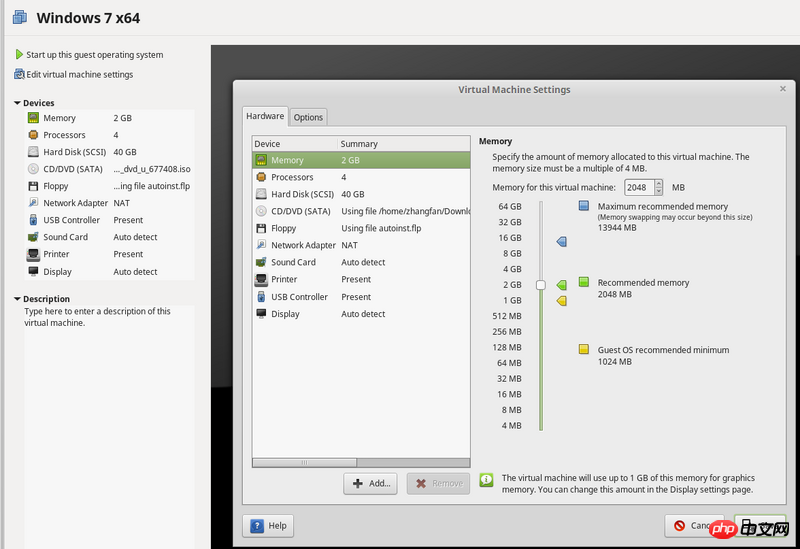Click the Device column header
The width and height of the screenshot is (800, 549).
[x=295, y=144]
